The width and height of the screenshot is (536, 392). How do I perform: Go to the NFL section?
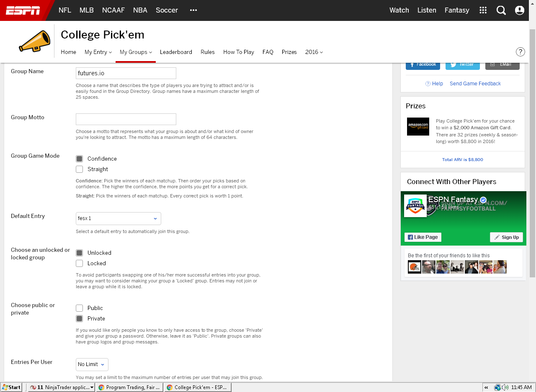tap(65, 10)
